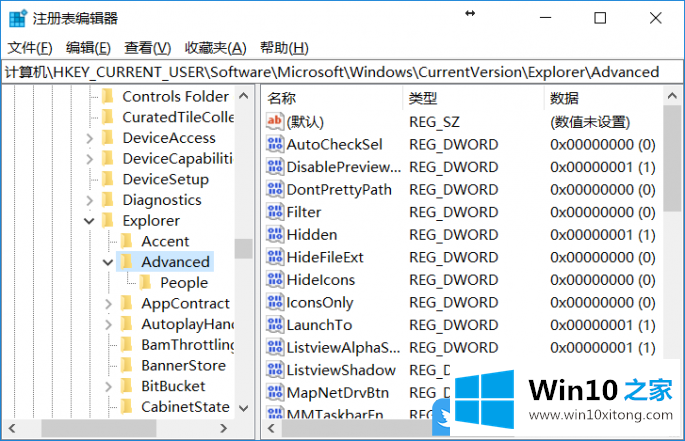685x441 pixels.
Task: Click values pane scroll up arrow
Action: [672, 96]
